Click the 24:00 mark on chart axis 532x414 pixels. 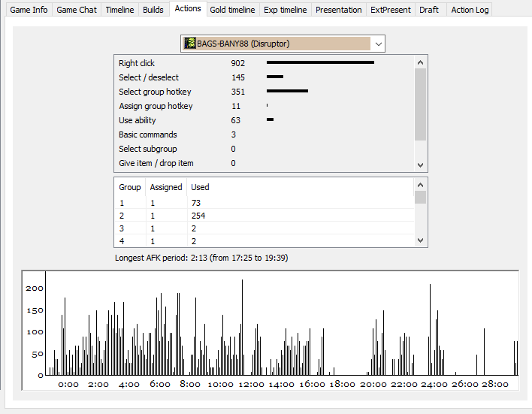pyautogui.click(x=434, y=385)
